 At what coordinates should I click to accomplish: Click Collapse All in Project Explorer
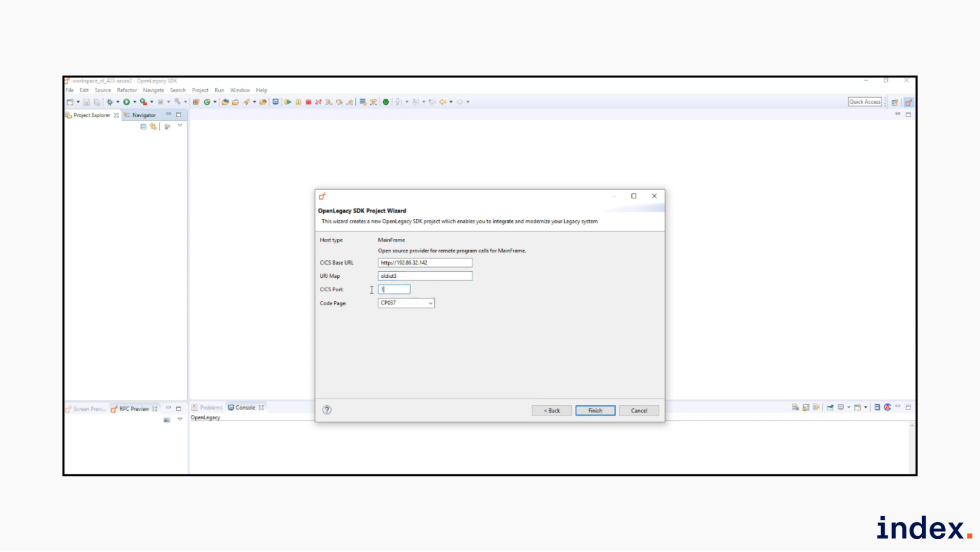[143, 127]
